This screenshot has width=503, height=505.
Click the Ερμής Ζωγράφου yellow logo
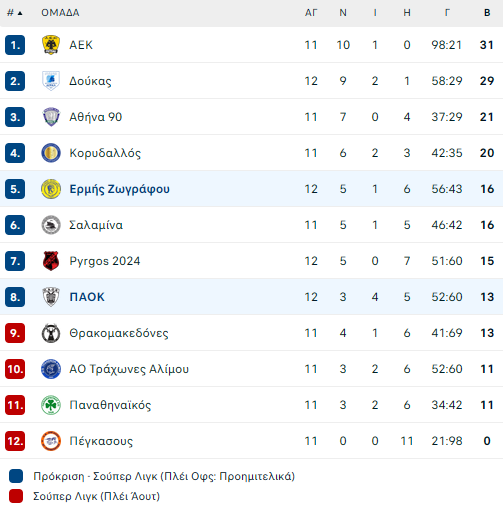click(x=51, y=189)
